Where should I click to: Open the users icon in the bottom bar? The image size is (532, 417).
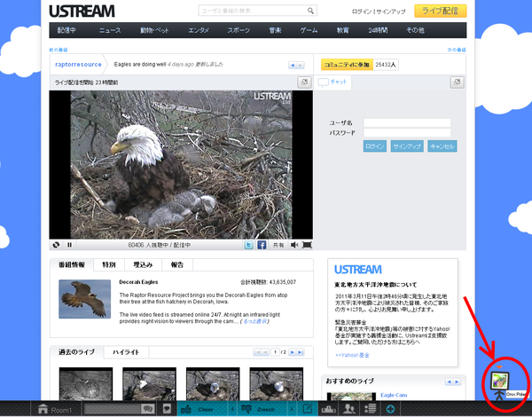pos(349,409)
